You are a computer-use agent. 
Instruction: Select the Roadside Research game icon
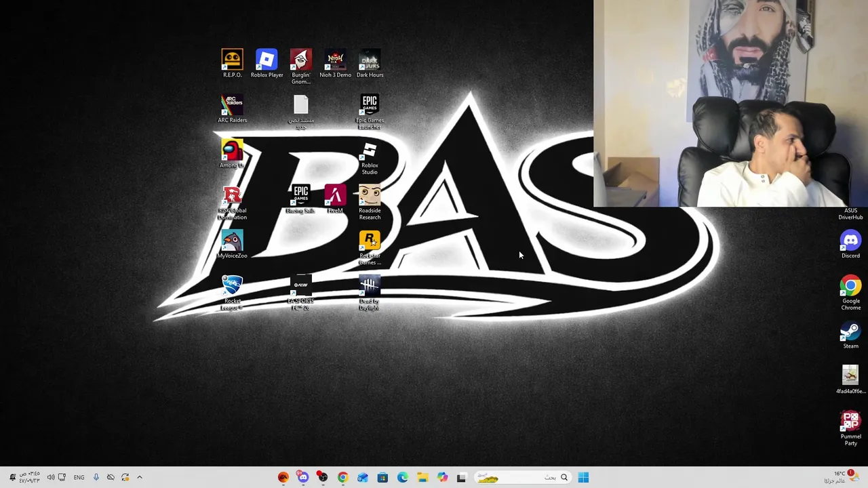coord(370,202)
